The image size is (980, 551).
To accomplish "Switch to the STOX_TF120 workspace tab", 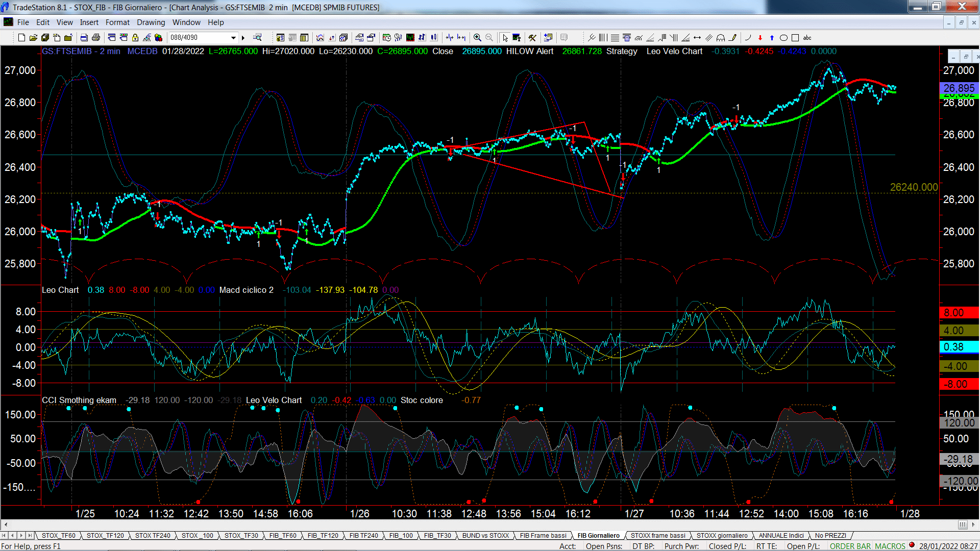I will tap(105, 536).
